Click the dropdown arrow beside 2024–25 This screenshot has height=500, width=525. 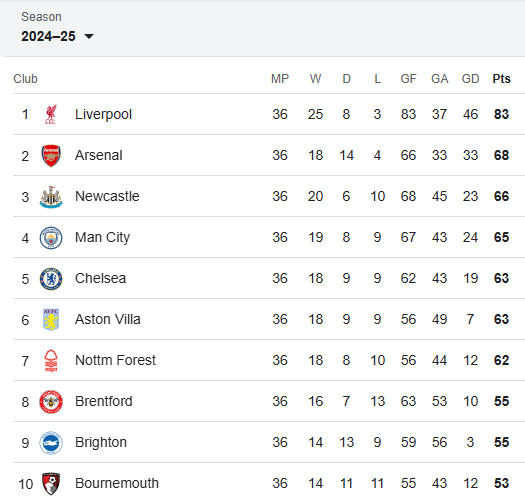[89, 36]
